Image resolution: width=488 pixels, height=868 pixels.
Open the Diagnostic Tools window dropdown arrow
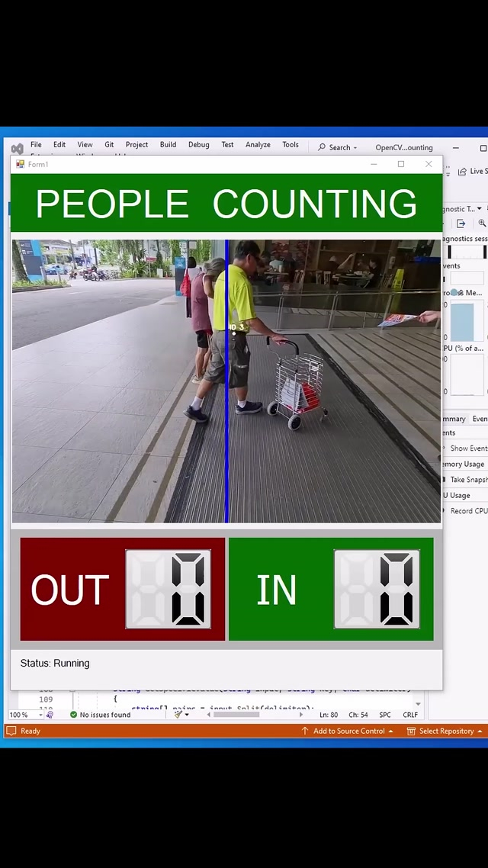(x=480, y=208)
